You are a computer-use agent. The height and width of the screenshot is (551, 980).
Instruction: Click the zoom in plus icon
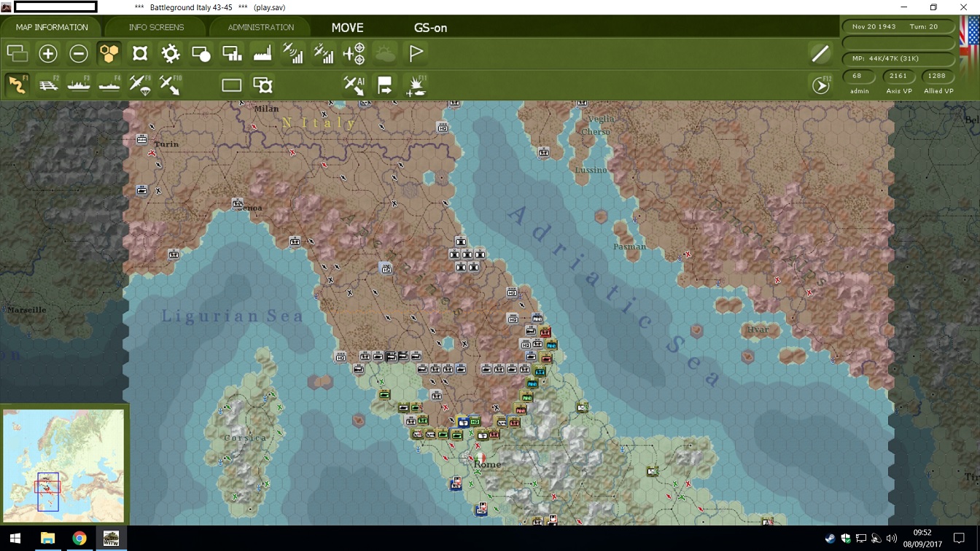click(48, 53)
